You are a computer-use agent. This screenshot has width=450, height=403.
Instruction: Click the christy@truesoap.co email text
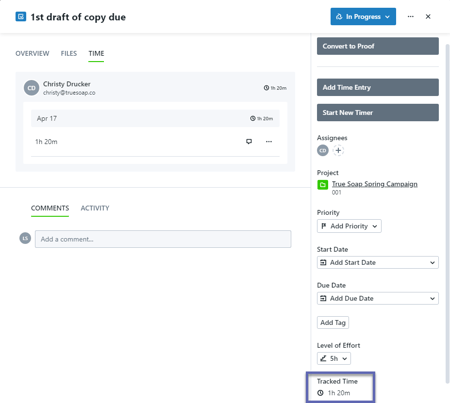point(69,93)
